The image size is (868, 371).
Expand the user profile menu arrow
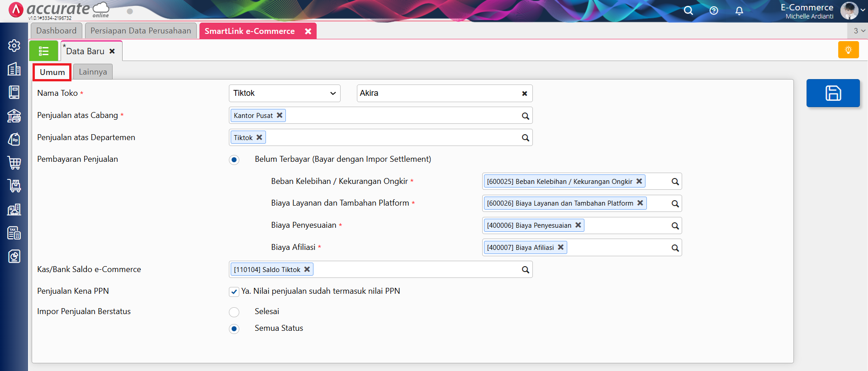pos(863,10)
